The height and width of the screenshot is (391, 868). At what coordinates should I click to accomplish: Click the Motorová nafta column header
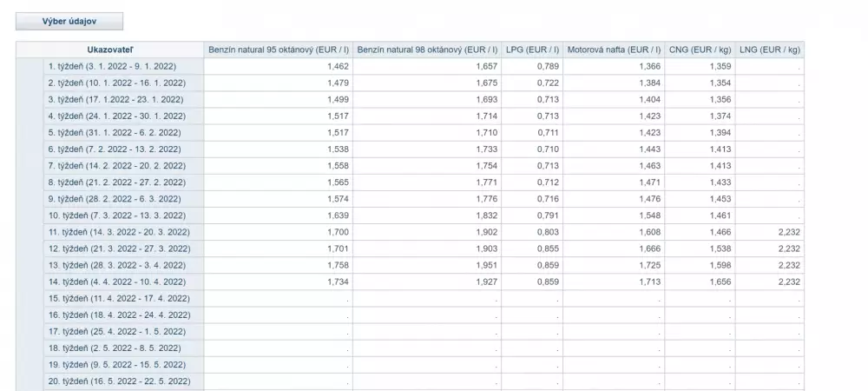click(x=614, y=50)
